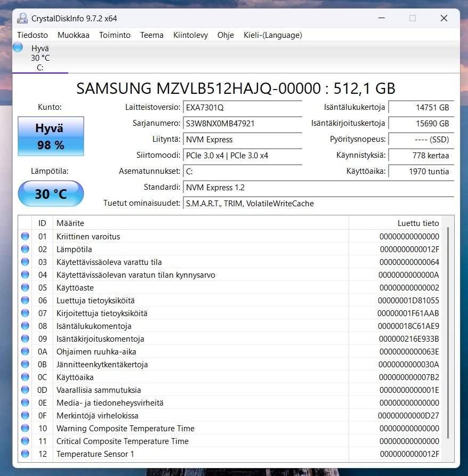Open the Kiintolevy menu
Viewport: 468px width, 476px height.
(190, 35)
